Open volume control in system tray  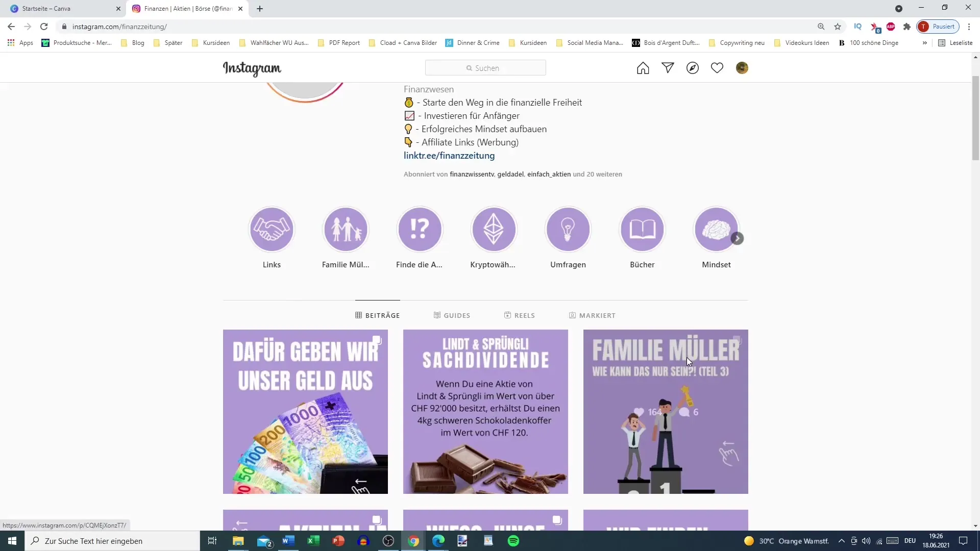click(866, 541)
